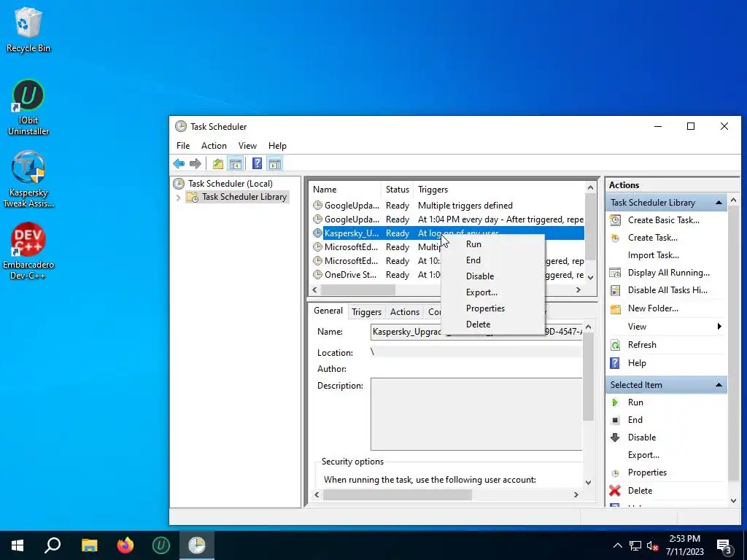
Task: Open the File menu
Action: pos(183,146)
